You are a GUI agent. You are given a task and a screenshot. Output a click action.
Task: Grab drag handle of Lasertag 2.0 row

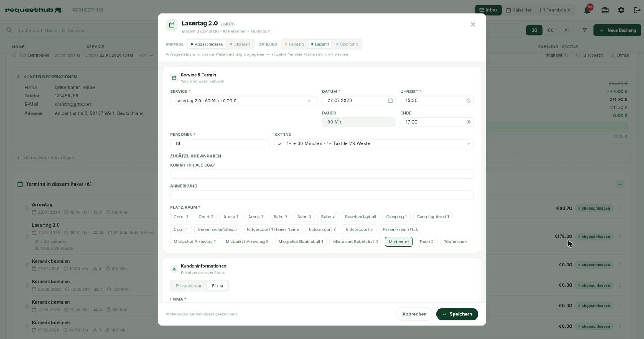(27, 237)
